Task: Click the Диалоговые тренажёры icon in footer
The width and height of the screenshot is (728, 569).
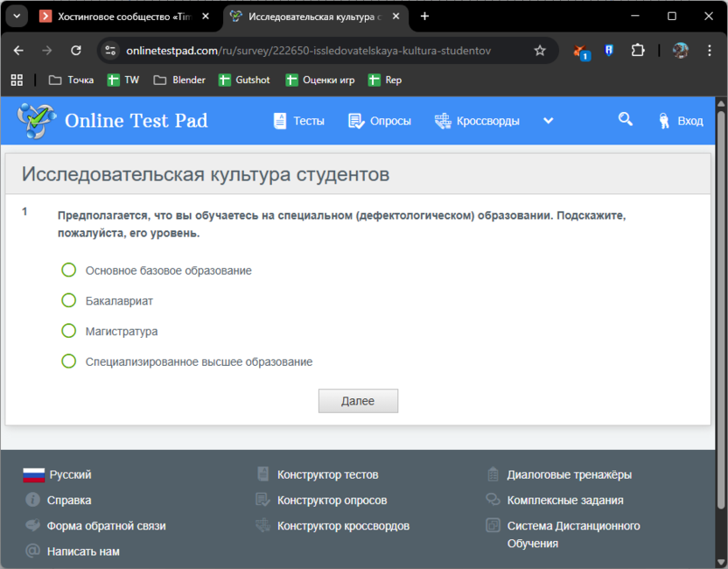Action: click(493, 474)
